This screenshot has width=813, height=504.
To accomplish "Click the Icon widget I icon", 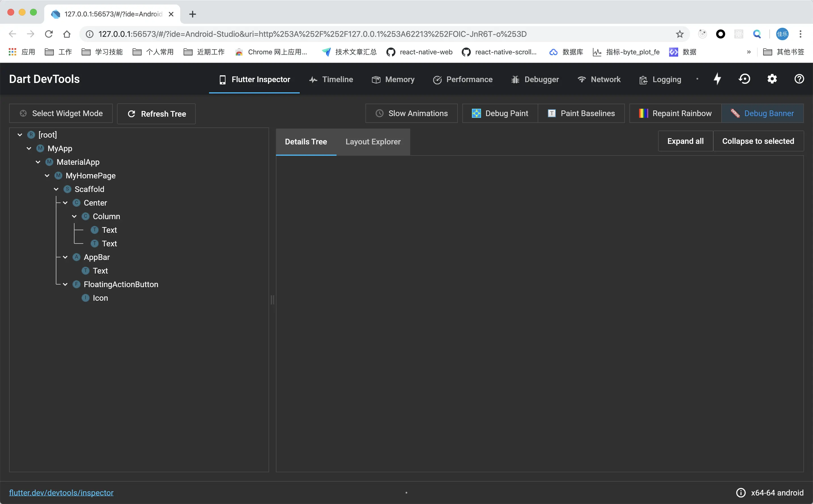I will (85, 298).
